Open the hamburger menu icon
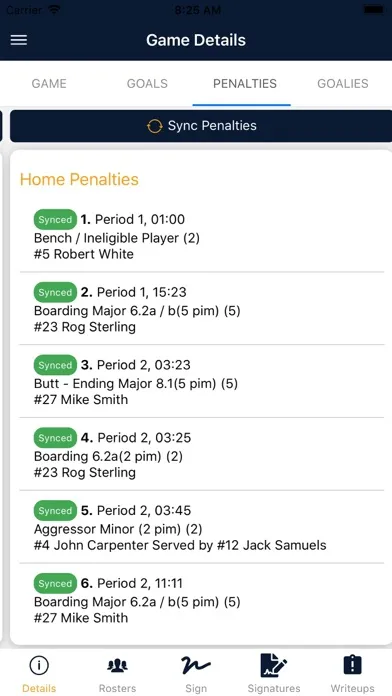Viewport: 392px width, 696px height. click(x=19, y=40)
